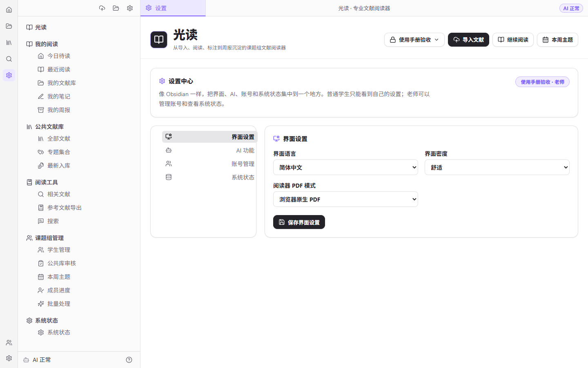The image size is (588, 368).
Task: Open the 界面语言 dropdown
Action: pos(345,167)
